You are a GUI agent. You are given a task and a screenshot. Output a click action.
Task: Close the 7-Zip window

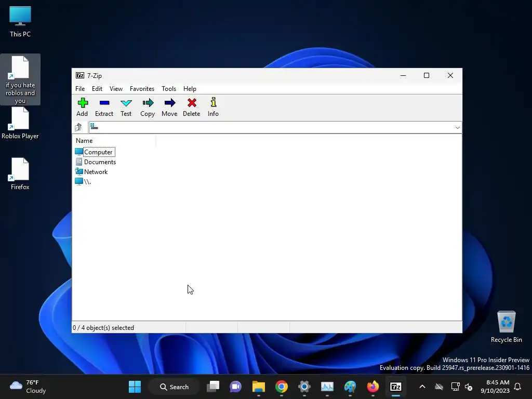(x=450, y=75)
